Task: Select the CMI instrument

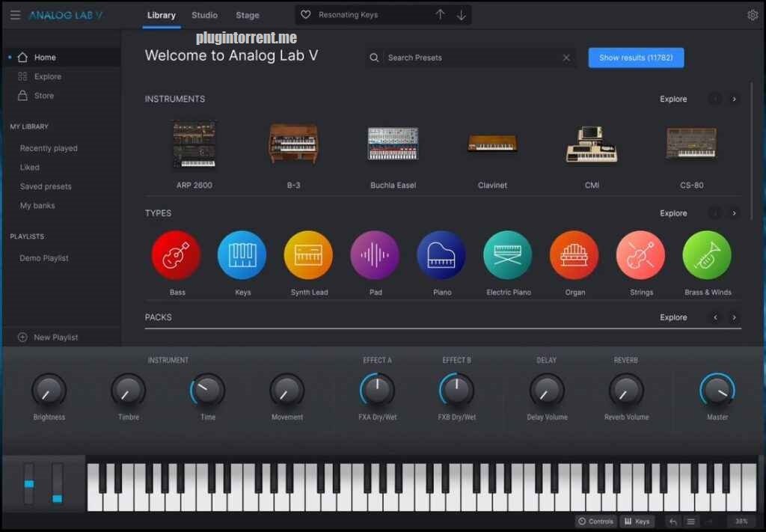Action: click(592, 144)
